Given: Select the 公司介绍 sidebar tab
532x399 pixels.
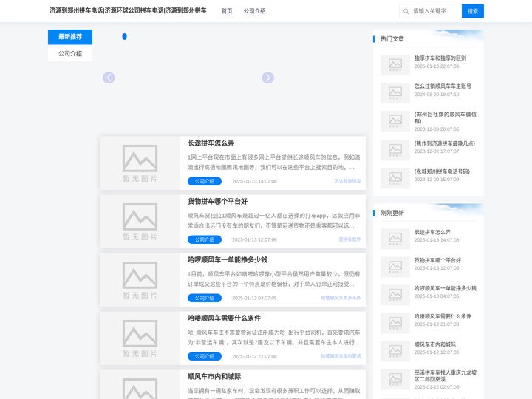Looking at the screenshot, I should (x=70, y=54).
